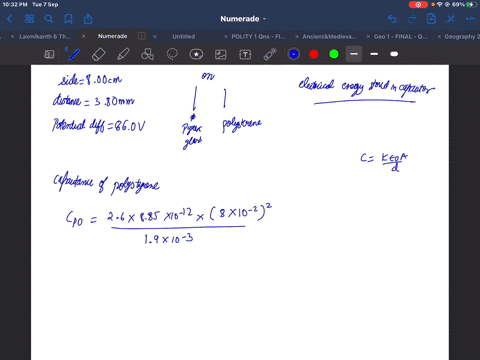Viewport: 480px width, 360px height.
Task: Select the Highlighter tool
Action: point(123,54)
